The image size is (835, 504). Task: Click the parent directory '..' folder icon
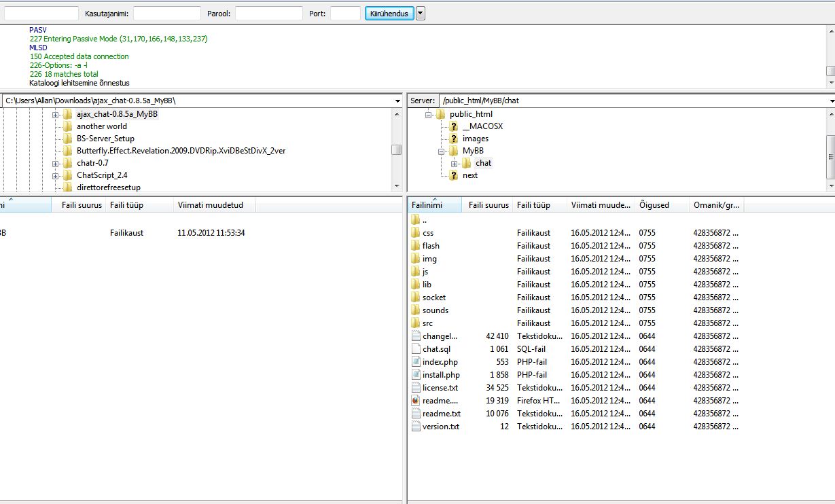(416, 220)
